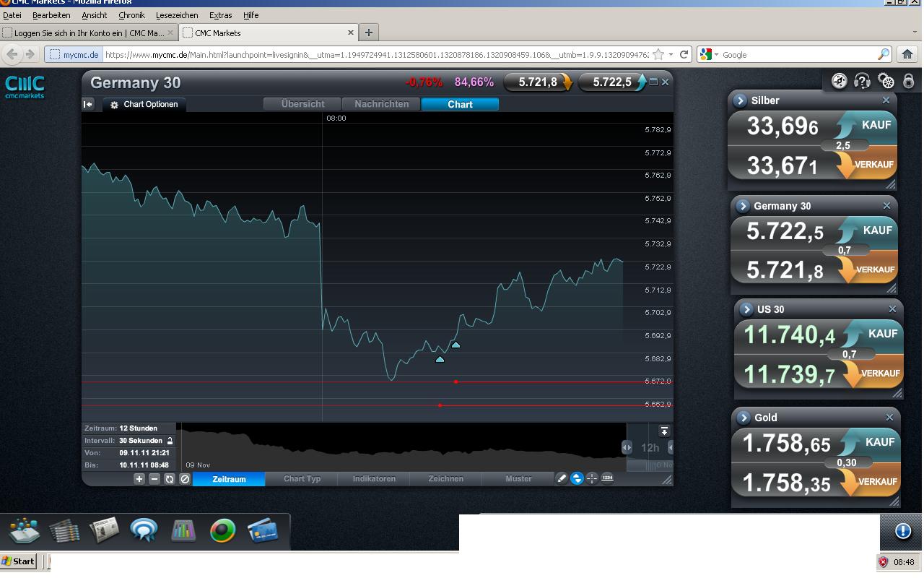
Task: Expand the Silber tile arrow
Action: pos(740,100)
